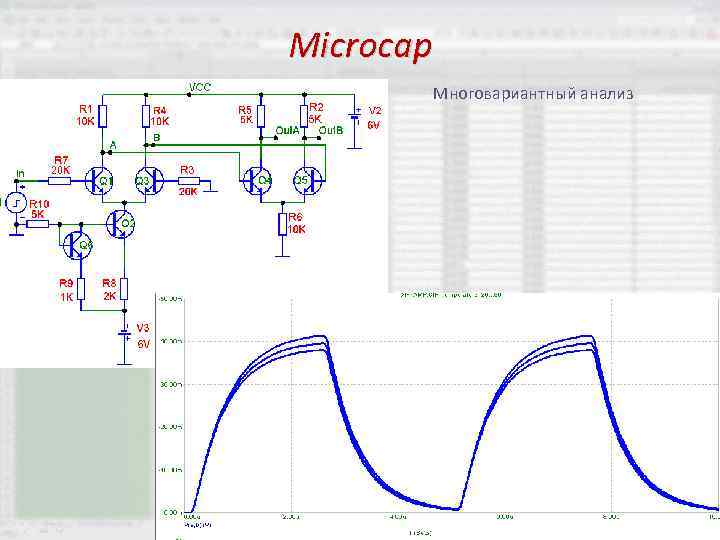Click the 2K value of R8
Viewport: 720px width, 540px height.
[110, 296]
